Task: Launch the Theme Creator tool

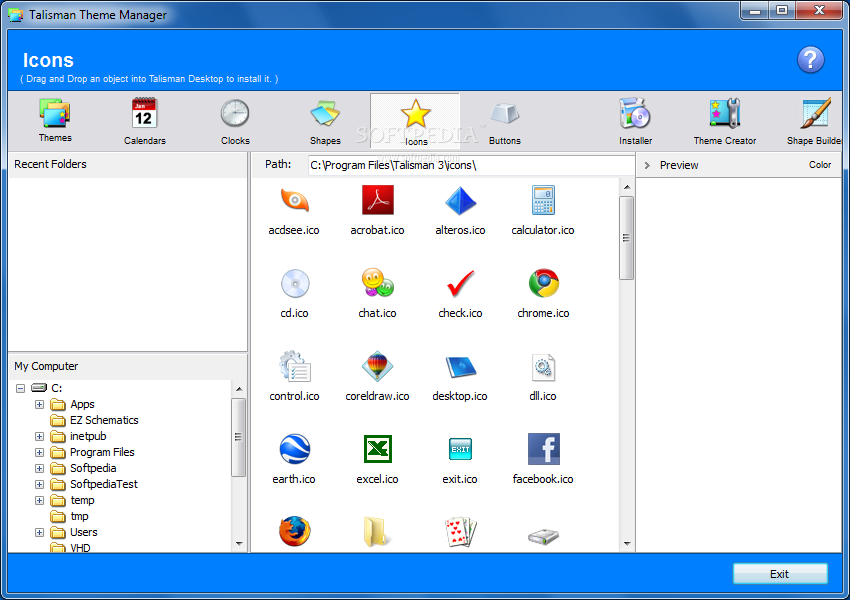Action: (725, 122)
